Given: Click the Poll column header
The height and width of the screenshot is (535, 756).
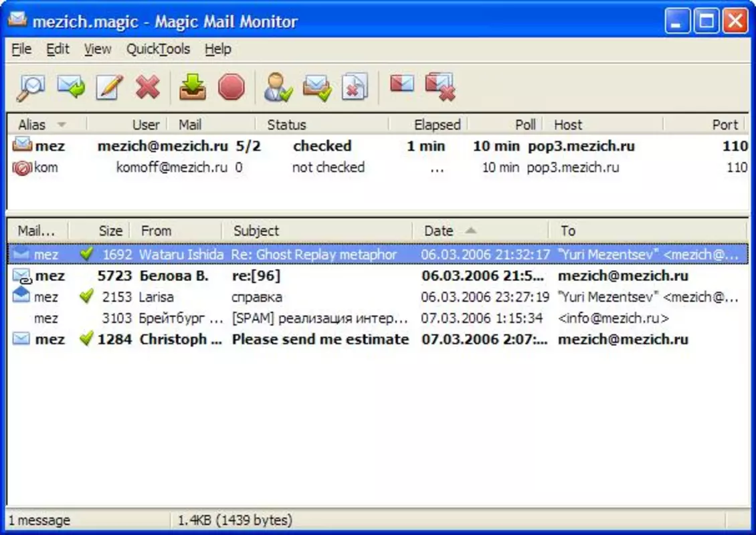Looking at the screenshot, I should click(x=505, y=125).
